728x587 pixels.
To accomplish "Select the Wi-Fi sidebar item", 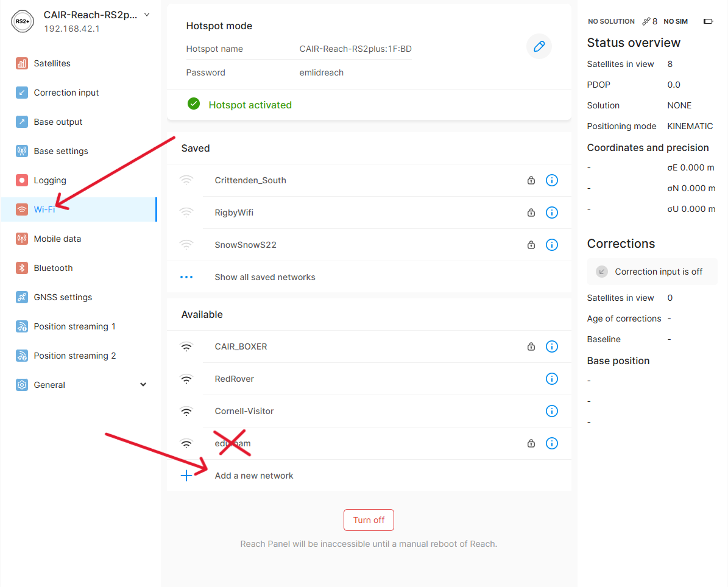I will click(x=79, y=209).
